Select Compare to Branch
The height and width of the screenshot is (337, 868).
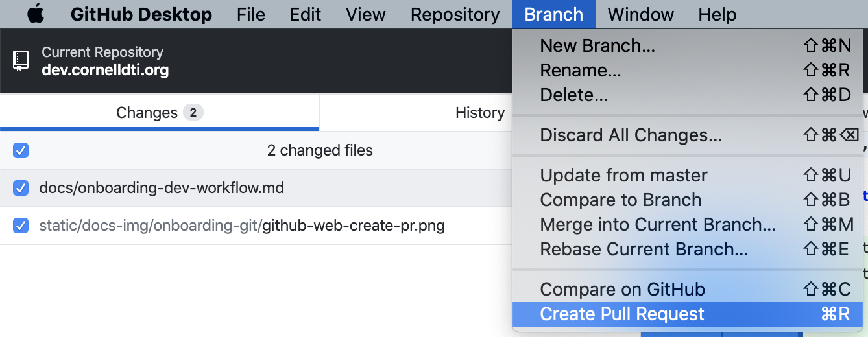click(x=688, y=200)
